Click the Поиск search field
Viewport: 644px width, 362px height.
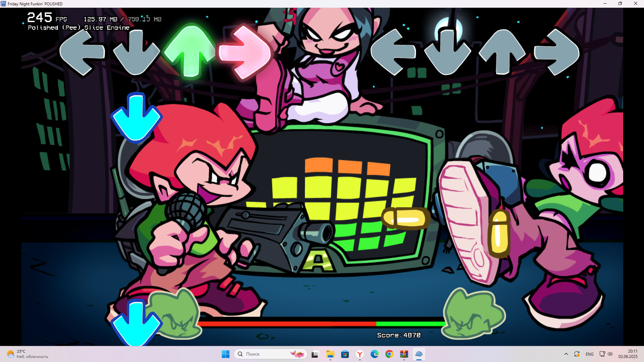click(265, 354)
